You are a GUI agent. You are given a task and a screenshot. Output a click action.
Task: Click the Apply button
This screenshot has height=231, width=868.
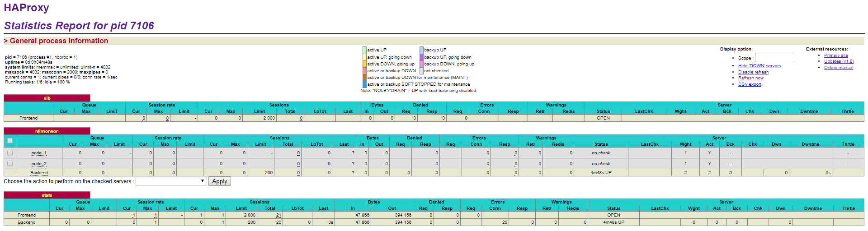coord(220,181)
